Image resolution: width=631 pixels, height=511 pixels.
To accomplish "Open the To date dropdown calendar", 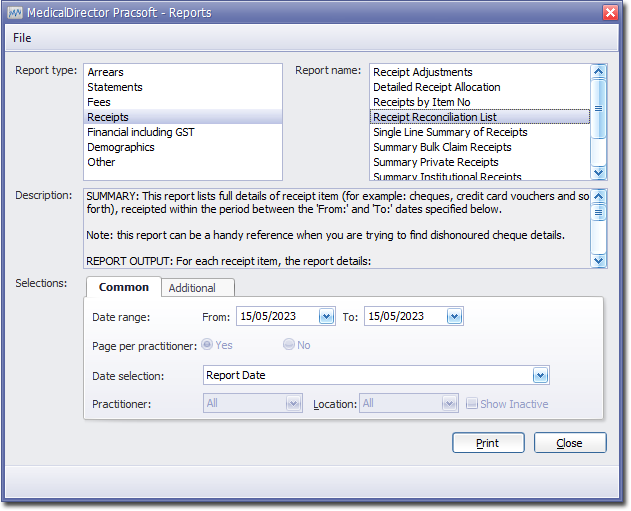I will [x=454, y=317].
